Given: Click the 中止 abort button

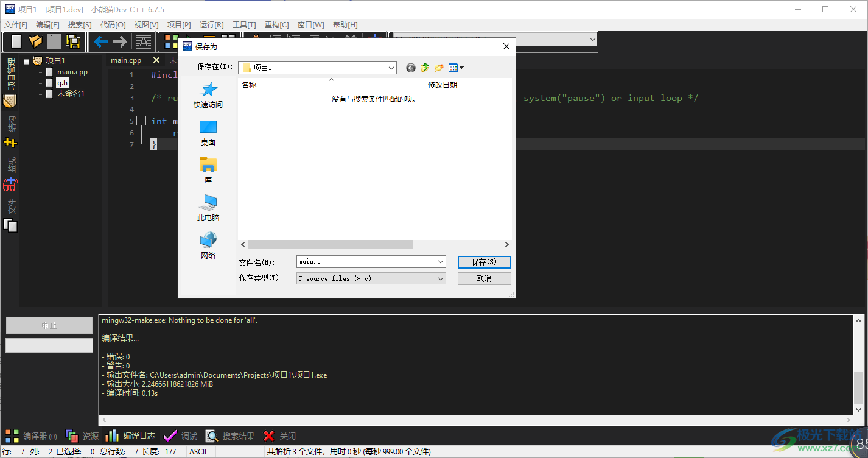Looking at the screenshot, I should click(49, 325).
